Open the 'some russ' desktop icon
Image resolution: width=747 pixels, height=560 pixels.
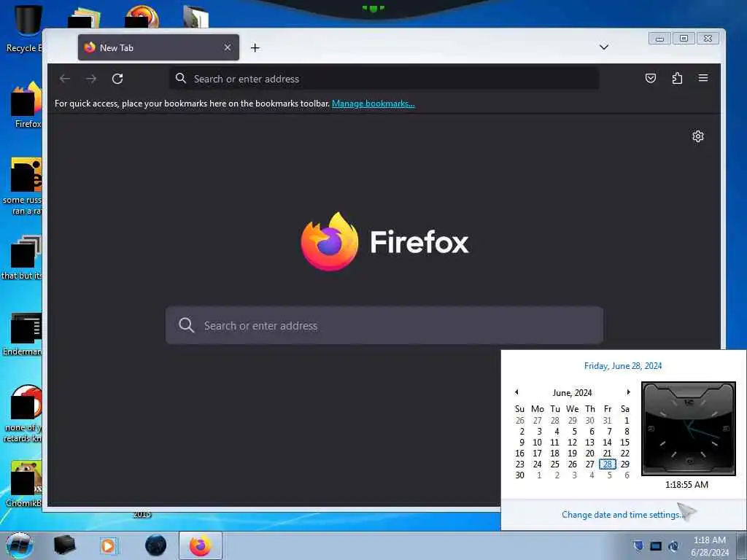(x=23, y=187)
